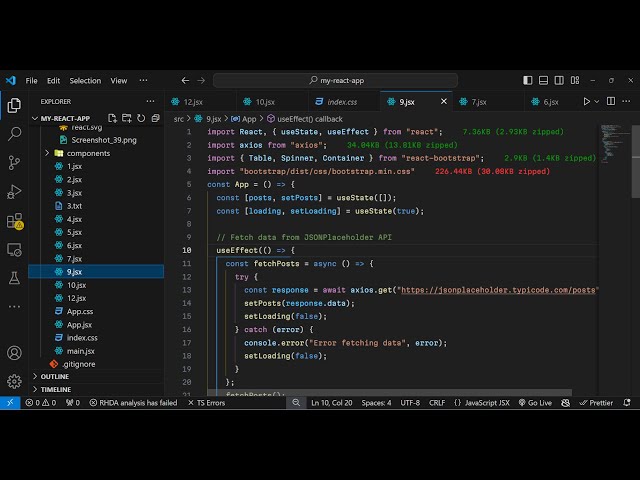This screenshot has width=640, height=480.
Task: Open the Extensions view
Action: click(x=14, y=221)
